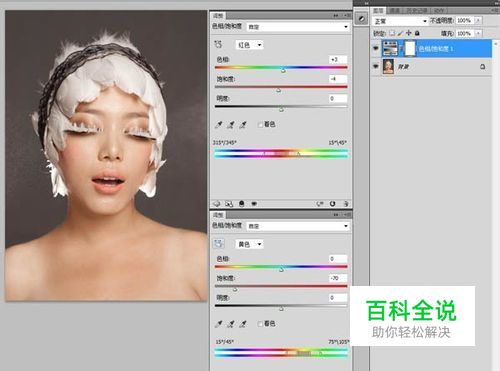This screenshot has width=500, height=371.
Task: Lock position cross-arrows icon
Action: tap(409, 33)
